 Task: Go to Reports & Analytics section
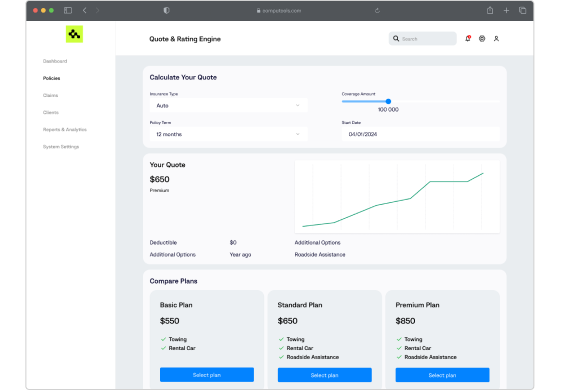point(65,130)
